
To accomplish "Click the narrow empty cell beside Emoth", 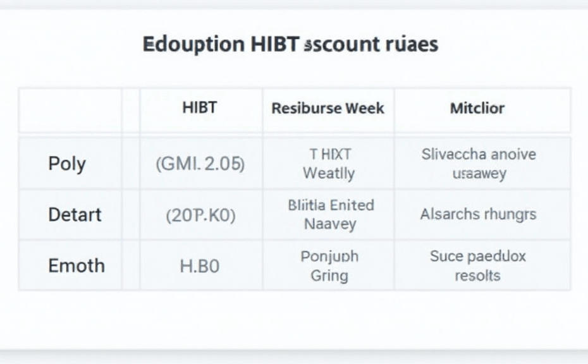I will coord(131,265).
